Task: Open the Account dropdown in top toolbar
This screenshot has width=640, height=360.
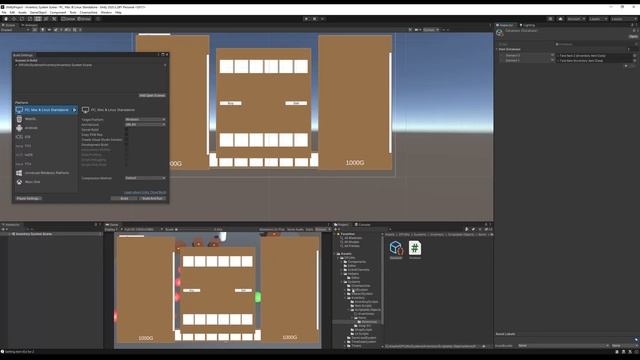Action: 576,19
